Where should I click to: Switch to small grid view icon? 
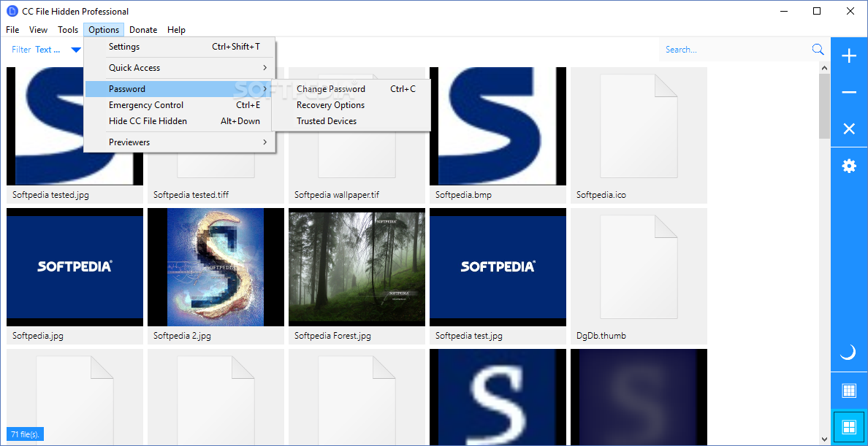(x=848, y=391)
